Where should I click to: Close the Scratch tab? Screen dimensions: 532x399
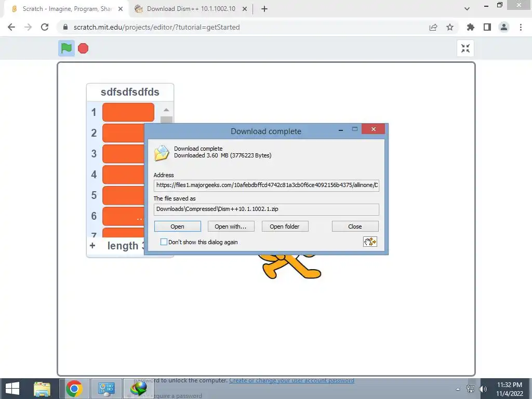(121, 9)
